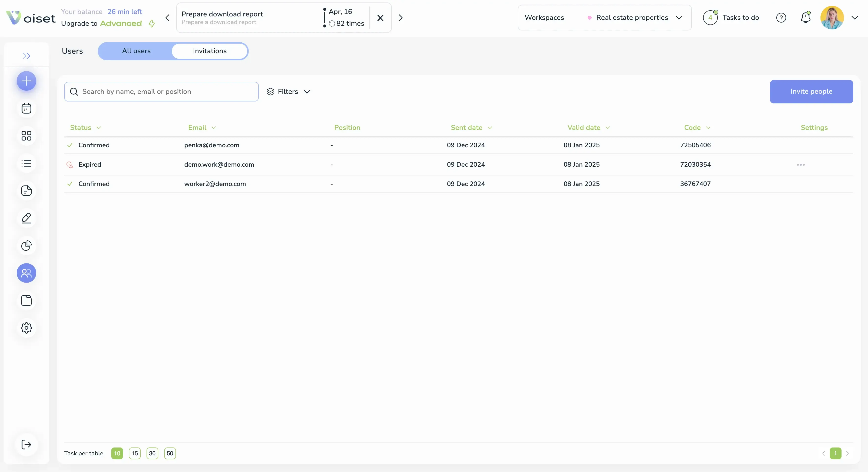Click the Invite people button

pos(811,91)
